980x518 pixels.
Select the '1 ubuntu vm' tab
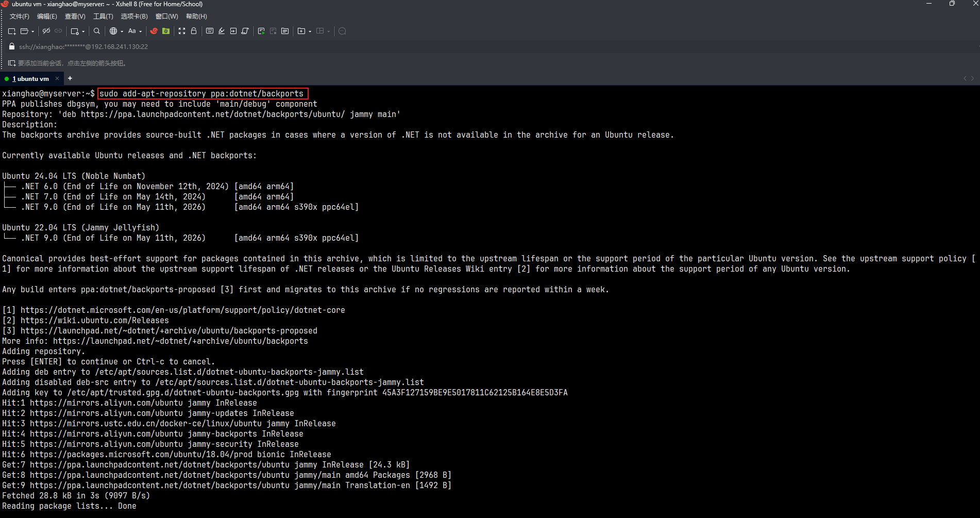coord(30,79)
